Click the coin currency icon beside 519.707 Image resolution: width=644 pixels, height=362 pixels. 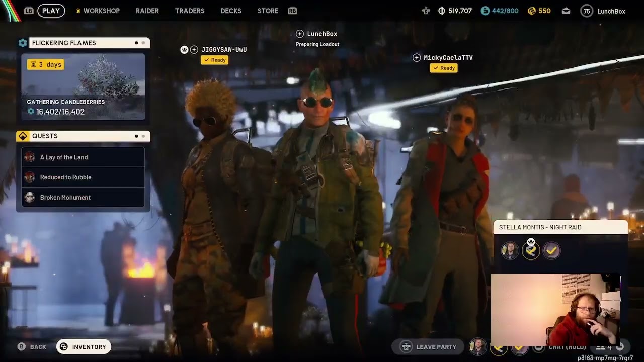coord(442,11)
